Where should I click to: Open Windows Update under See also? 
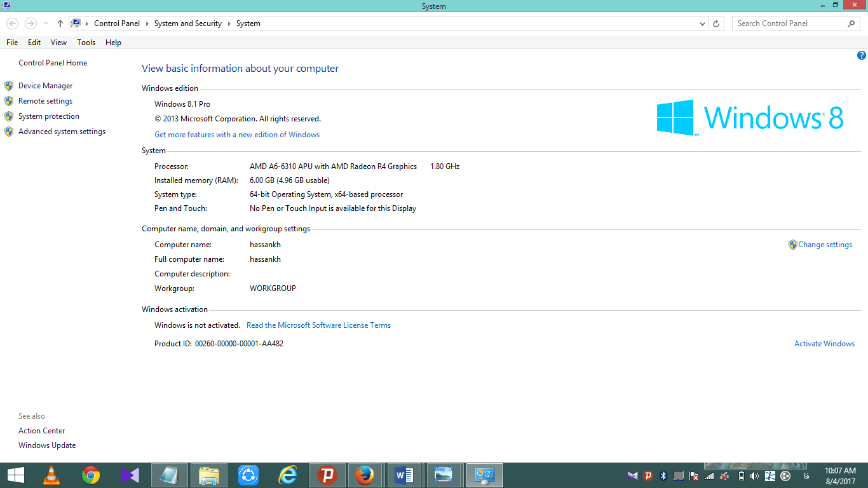(x=47, y=445)
